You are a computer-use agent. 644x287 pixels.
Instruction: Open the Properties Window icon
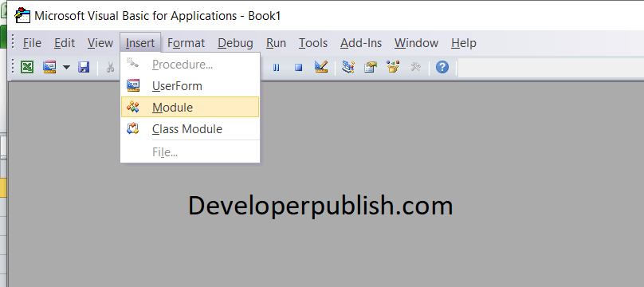(x=371, y=67)
